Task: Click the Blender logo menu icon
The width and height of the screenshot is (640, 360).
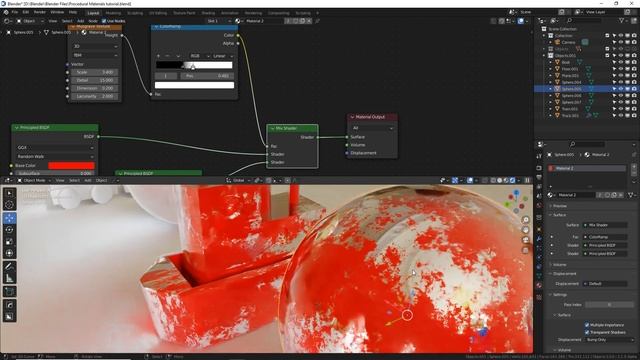Action: (6, 12)
